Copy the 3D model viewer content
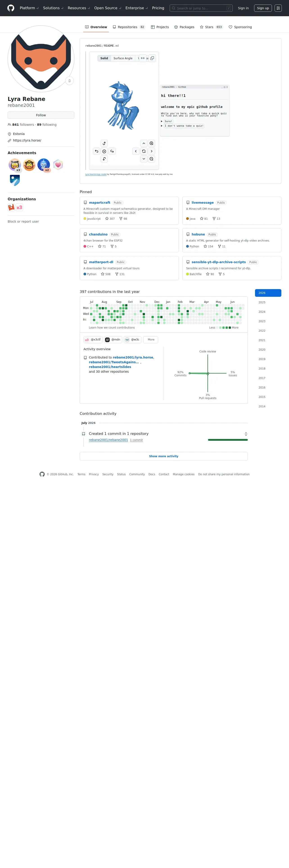This screenshot has width=289, height=868. click(x=152, y=58)
